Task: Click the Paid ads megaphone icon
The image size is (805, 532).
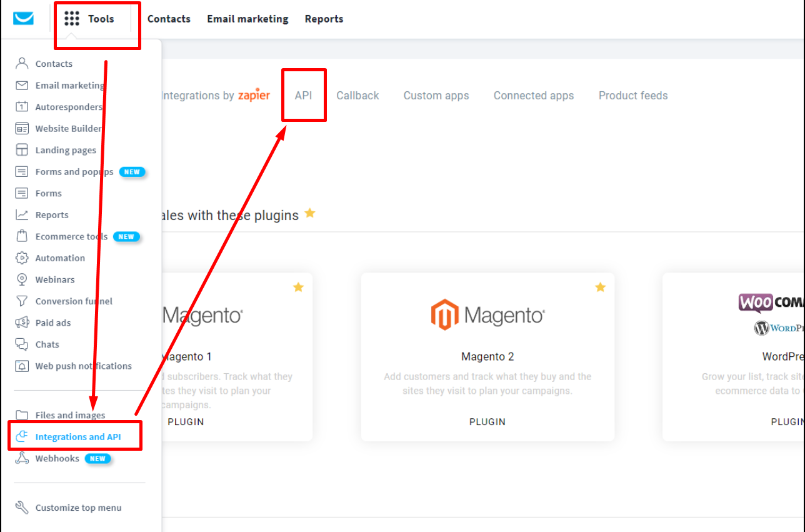Action: (22, 323)
